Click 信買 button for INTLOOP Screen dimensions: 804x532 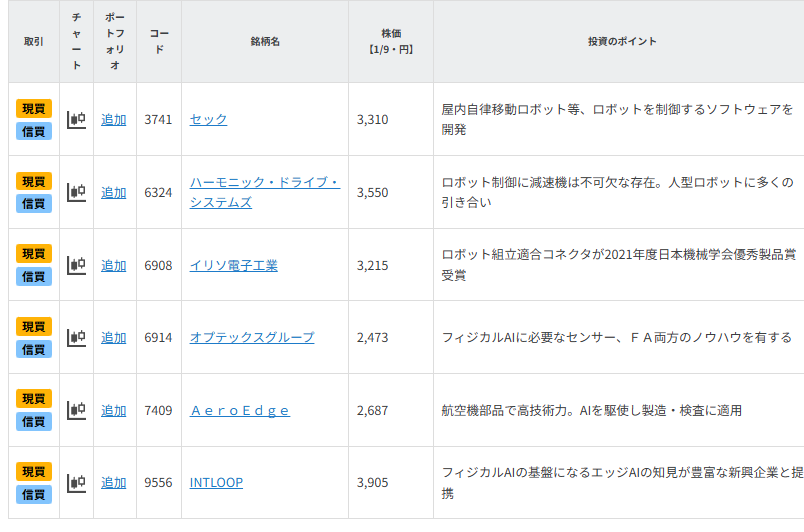[34, 495]
